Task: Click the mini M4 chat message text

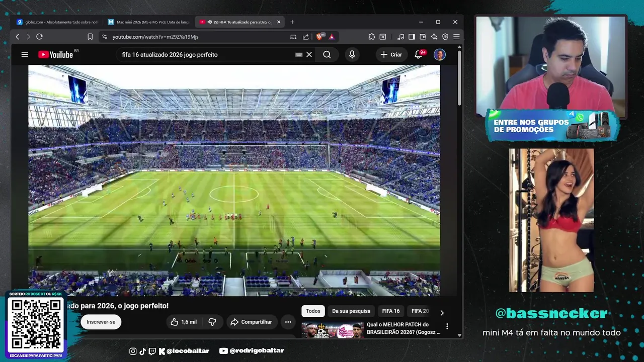Action: [551, 332]
